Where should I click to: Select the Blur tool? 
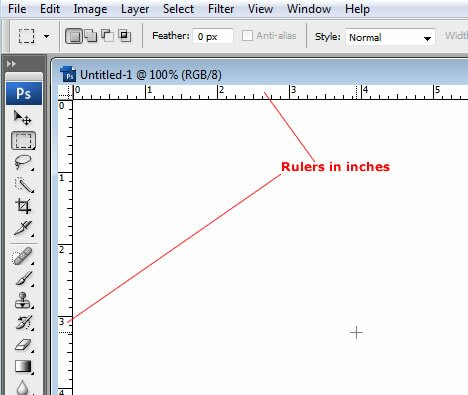point(23,387)
